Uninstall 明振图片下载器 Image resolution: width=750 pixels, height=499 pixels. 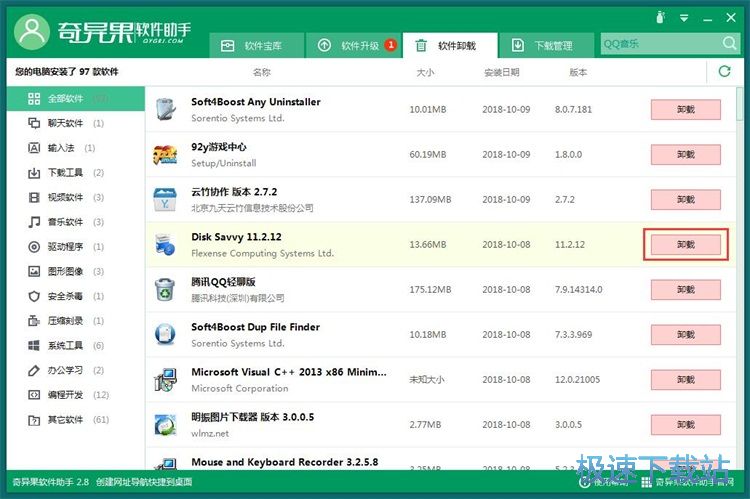(685, 424)
